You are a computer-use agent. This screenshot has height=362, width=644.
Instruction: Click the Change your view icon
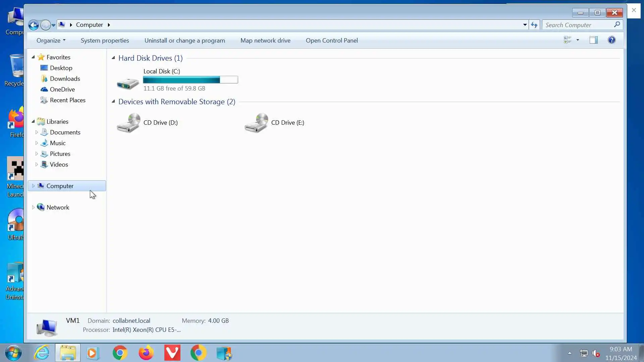tap(567, 40)
